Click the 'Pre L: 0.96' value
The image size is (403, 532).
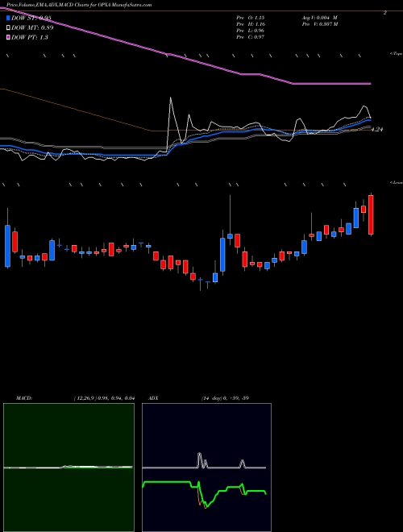(251, 31)
